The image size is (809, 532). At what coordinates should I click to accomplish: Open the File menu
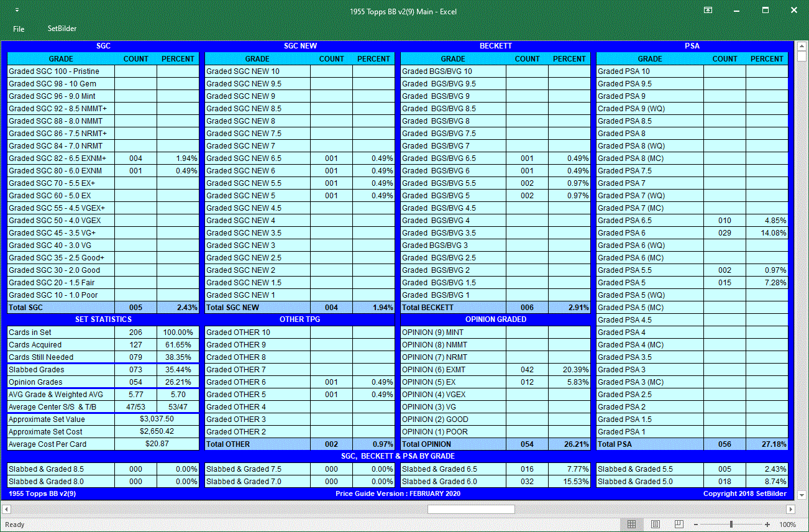point(19,29)
